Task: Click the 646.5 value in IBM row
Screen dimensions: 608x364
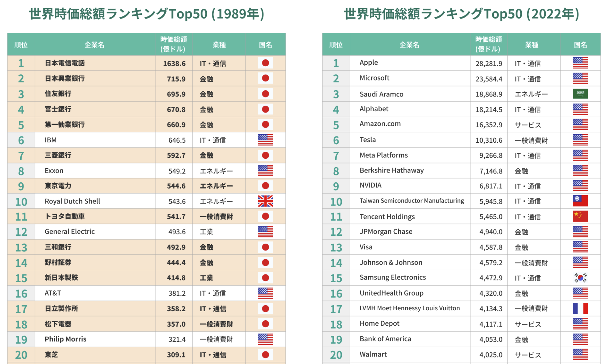Action: pyautogui.click(x=177, y=140)
